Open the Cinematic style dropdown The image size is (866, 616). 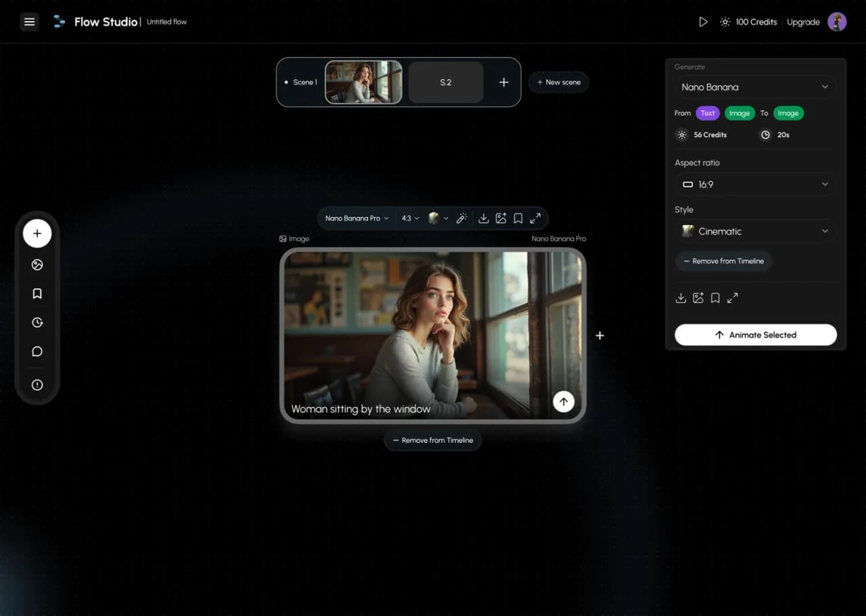coord(755,231)
